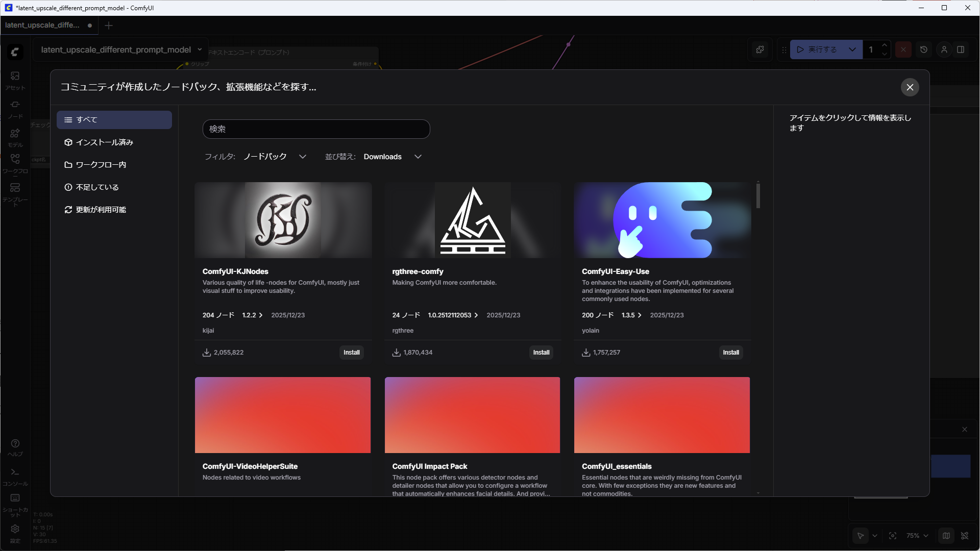The image size is (980, 551).
Task: Close the node pack manager dialog
Action: click(x=910, y=87)
